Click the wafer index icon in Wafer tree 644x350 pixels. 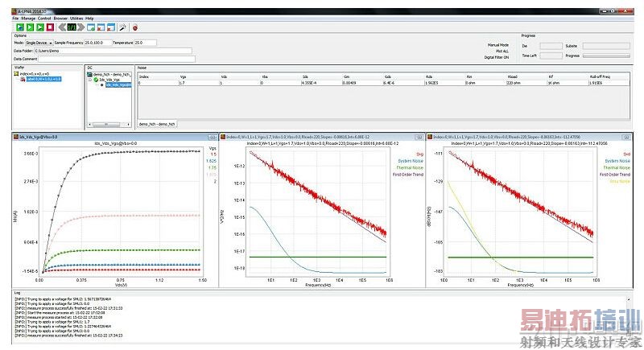(x=16, y=74)
